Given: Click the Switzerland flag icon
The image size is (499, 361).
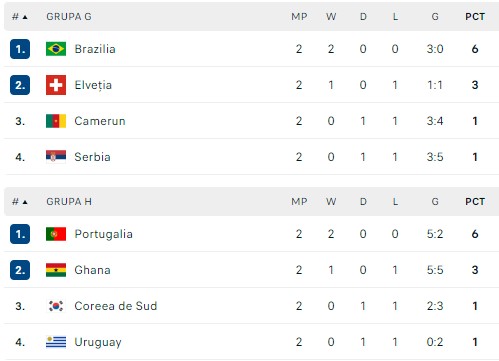Looking at the screenshot, I should click(x=56, y=85).
